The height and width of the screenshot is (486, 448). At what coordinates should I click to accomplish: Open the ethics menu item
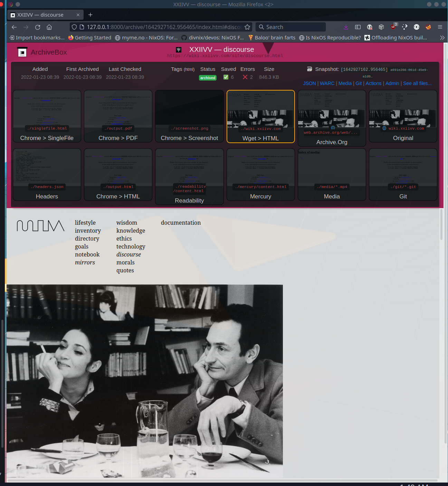tap(124, 239)
